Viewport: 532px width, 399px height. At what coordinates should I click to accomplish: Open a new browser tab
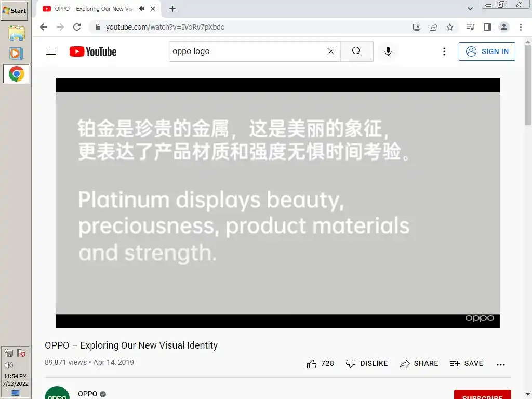point(172,9)
